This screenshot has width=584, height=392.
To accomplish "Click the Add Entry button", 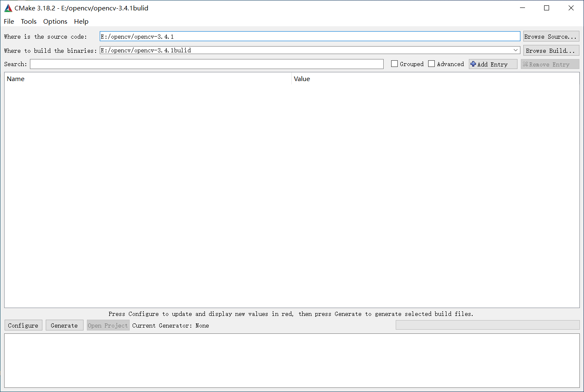I will pos(493,64).
